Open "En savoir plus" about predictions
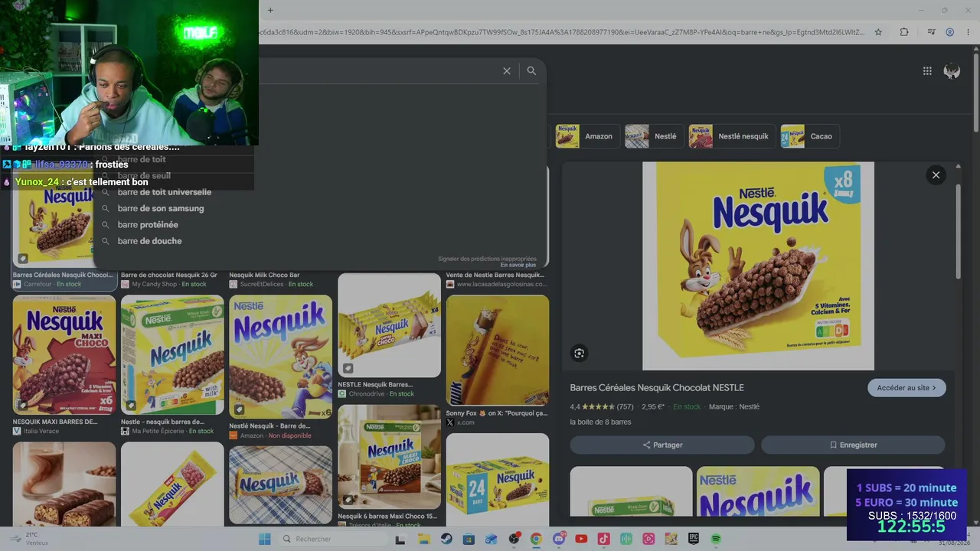The width and height of the screenshot is (980, 551). [x=518, y=265]
